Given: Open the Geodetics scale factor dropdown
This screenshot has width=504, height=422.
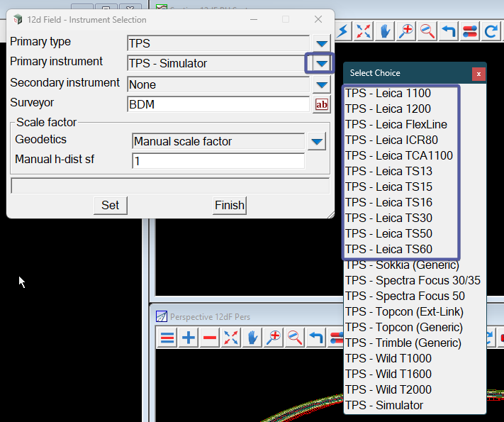Looking at the screenshot, I should tap(317, 142).
